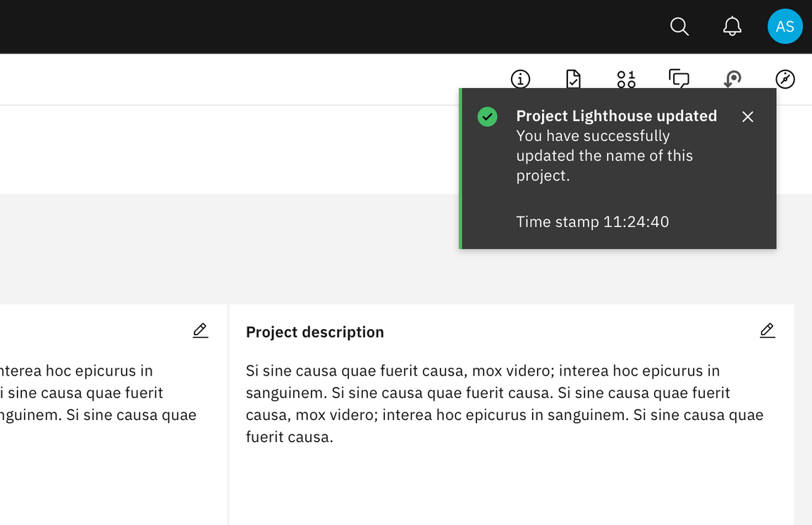Open the information panel icon

pyautogui.click(x=520, y=79)
